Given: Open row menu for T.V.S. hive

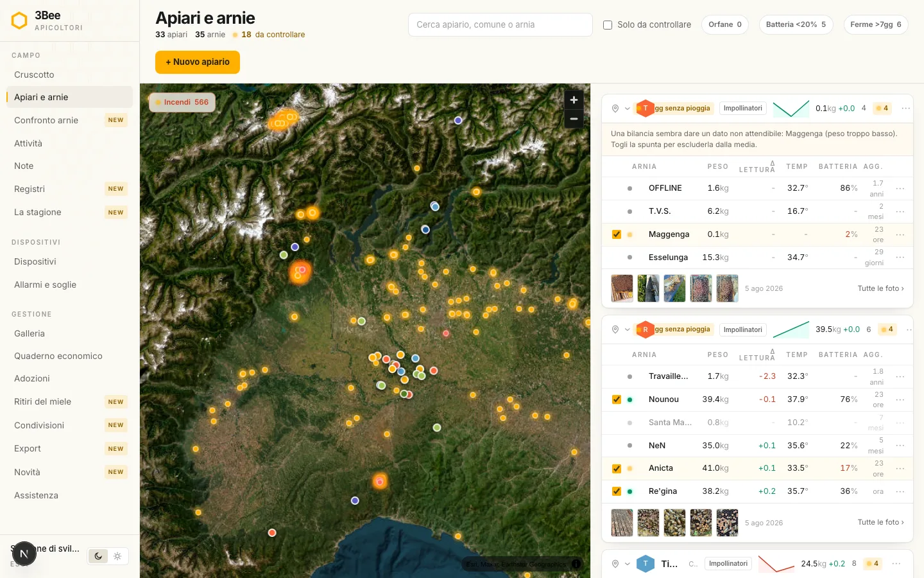Looking at the screenshot, I should click(x=900, y=211).
